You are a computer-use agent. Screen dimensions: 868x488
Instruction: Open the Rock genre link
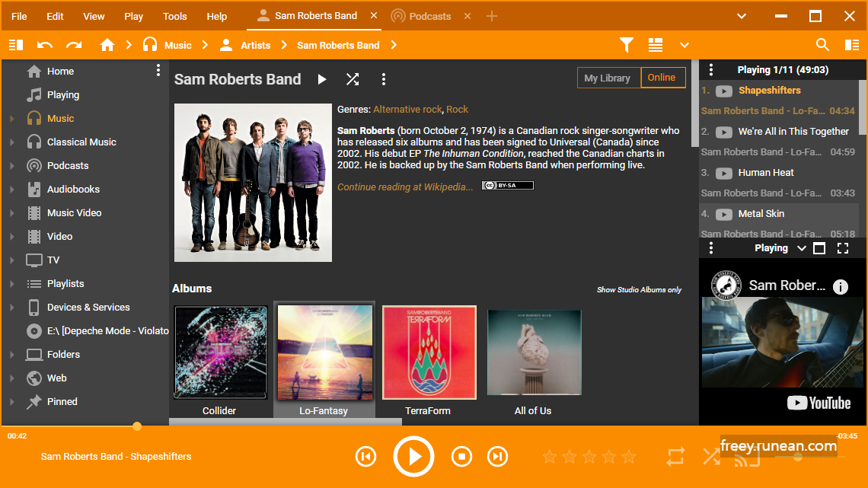point(458,110)
